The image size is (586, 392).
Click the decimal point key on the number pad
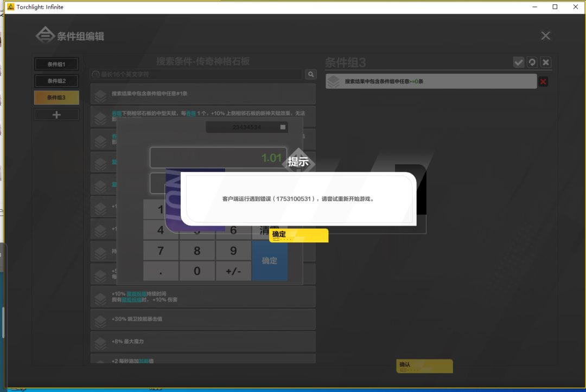click(161, 271)
